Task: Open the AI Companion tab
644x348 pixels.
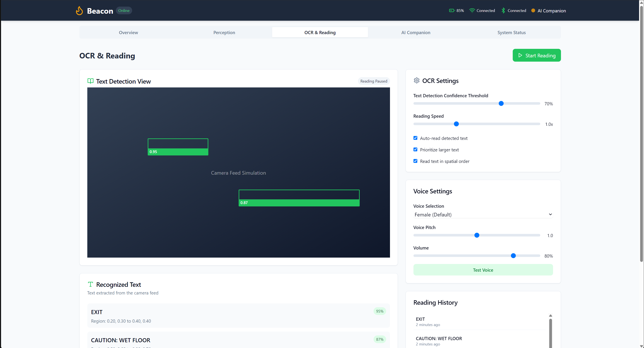Action: [x=416, y=32]
